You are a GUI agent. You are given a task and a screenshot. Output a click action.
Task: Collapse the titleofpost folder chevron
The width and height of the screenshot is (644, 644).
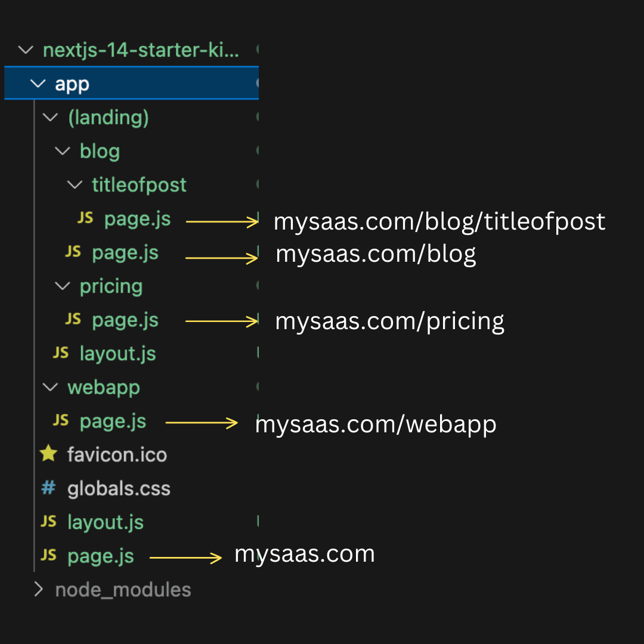click(75, 185)
